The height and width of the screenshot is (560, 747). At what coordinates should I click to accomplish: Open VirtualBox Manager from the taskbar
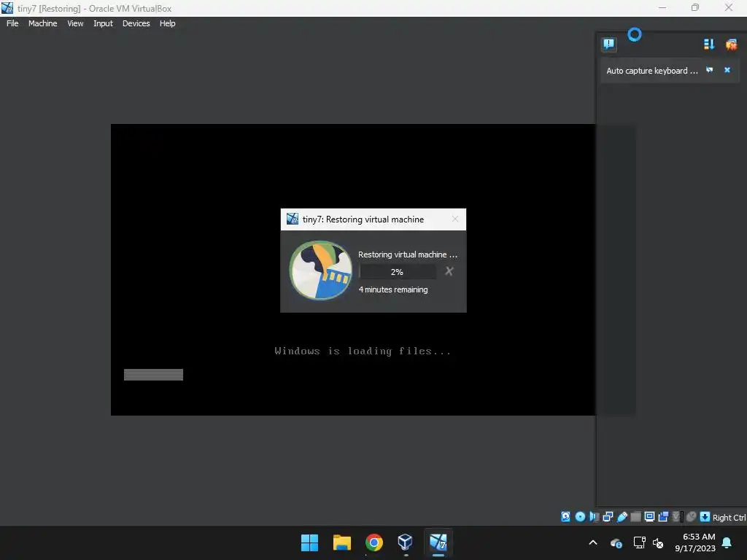406,542
